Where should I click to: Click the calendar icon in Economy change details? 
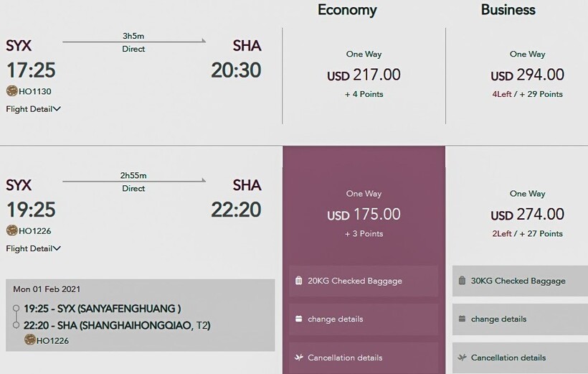click(298, 319)
